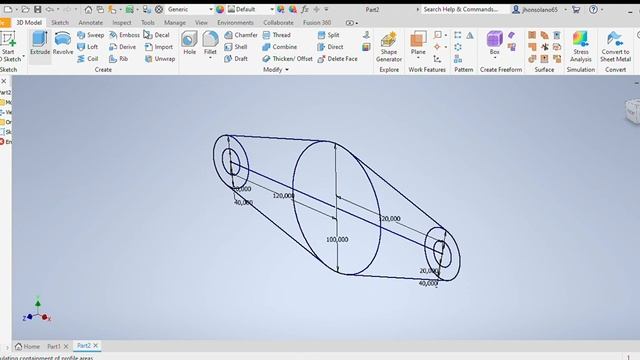
Task: Switch to Part1 document tab
Action: coord(53,346)
